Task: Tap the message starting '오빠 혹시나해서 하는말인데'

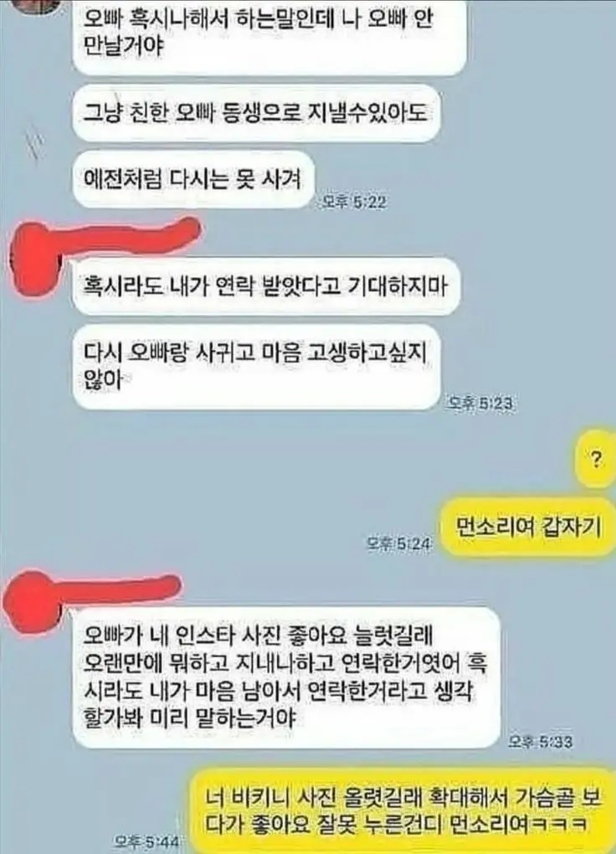Action: tap(269, 35)
